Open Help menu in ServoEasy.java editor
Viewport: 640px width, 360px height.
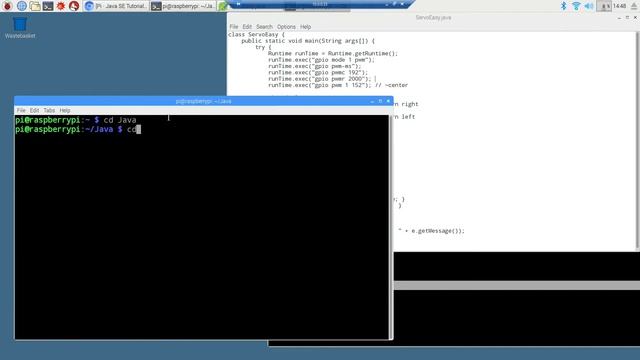click(x=306, y=27)
